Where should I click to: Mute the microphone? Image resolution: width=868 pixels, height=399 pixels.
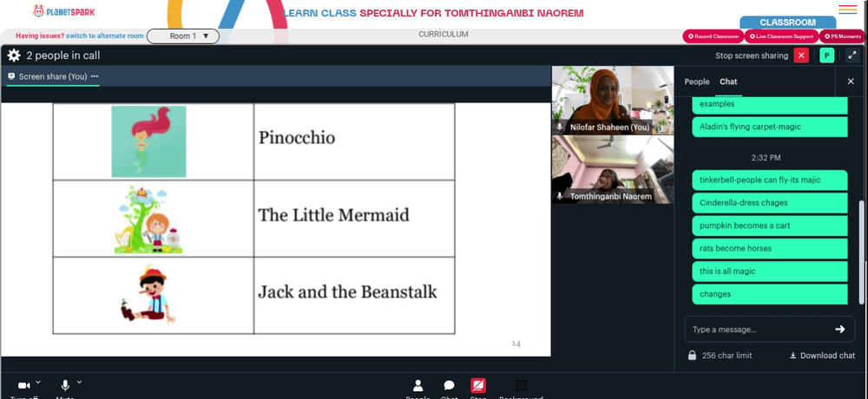[x=65, y=386]
